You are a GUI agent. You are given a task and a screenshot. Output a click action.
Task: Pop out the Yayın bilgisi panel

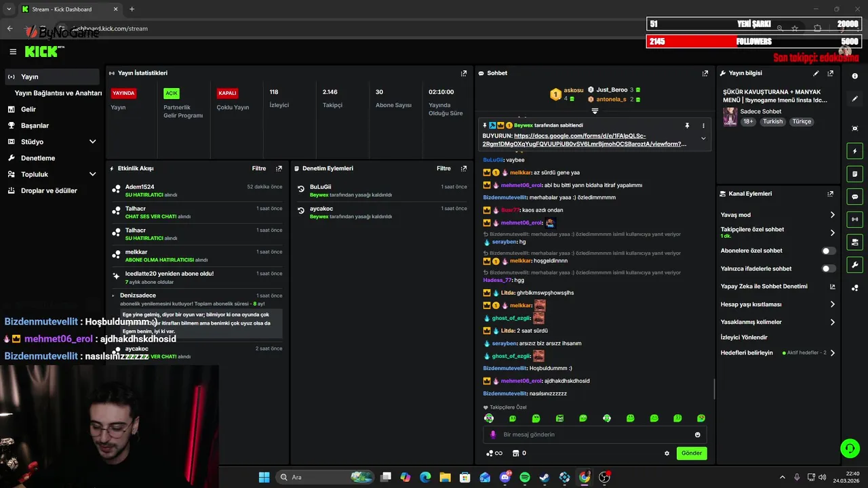tap(830, 73)
